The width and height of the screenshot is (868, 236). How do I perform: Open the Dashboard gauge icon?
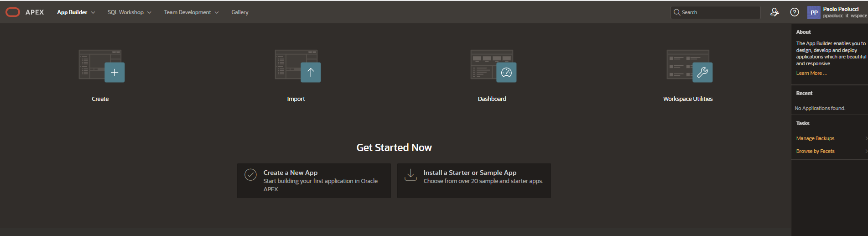506,72
